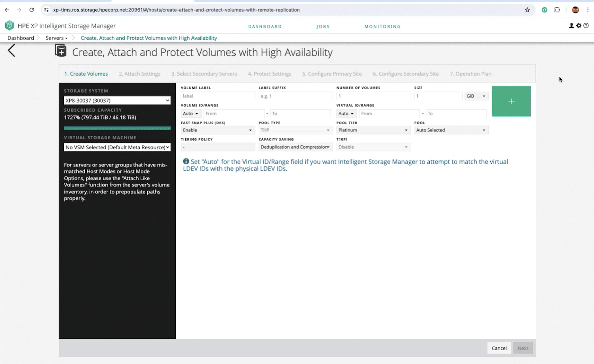Viewport: 594px width, 364px height.
Task: Open the Virtual ID/Range Auto dropdown
Action: pos(346,114)
